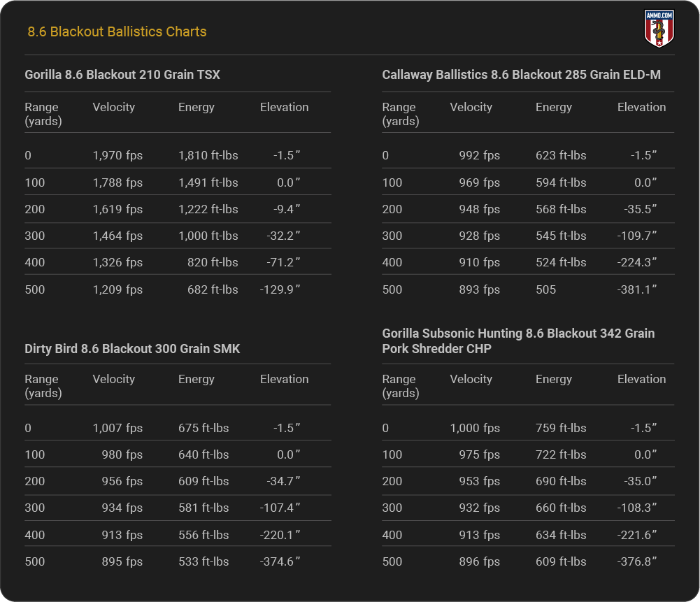700x602 pixels.
Task: Select the '556 ft-lbs' energy cell
Action: (x=203, y=535)
